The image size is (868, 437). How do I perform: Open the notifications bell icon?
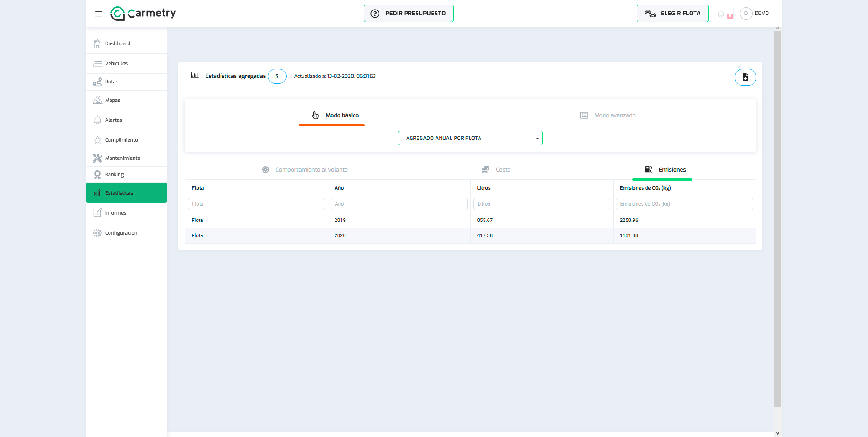(x=721, y=14)
